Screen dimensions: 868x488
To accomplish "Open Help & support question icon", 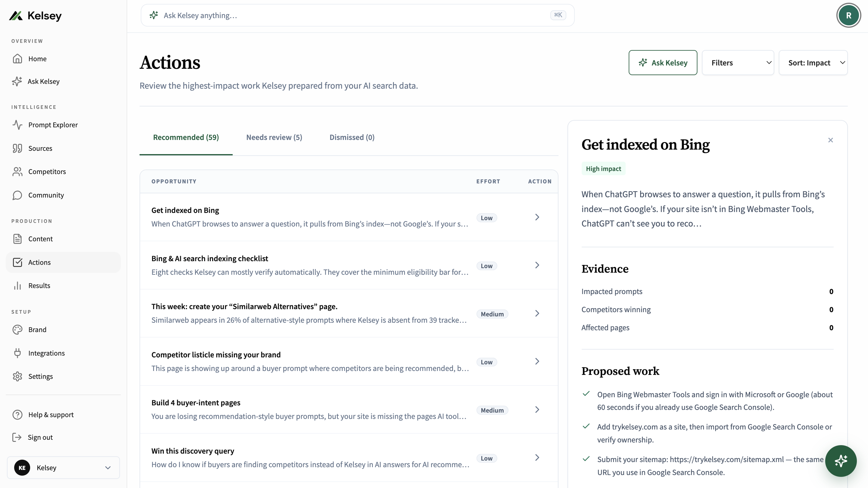I will (17, 414).
